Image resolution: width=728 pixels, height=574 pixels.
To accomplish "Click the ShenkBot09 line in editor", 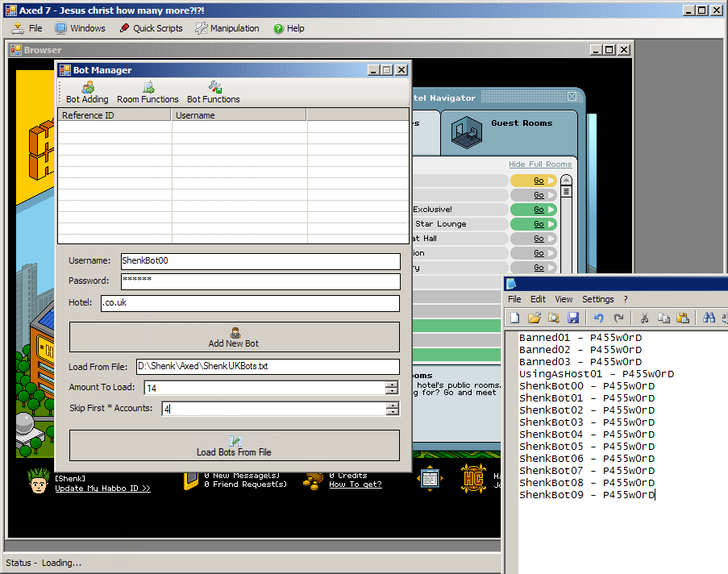I will click(x=587, y=494).
